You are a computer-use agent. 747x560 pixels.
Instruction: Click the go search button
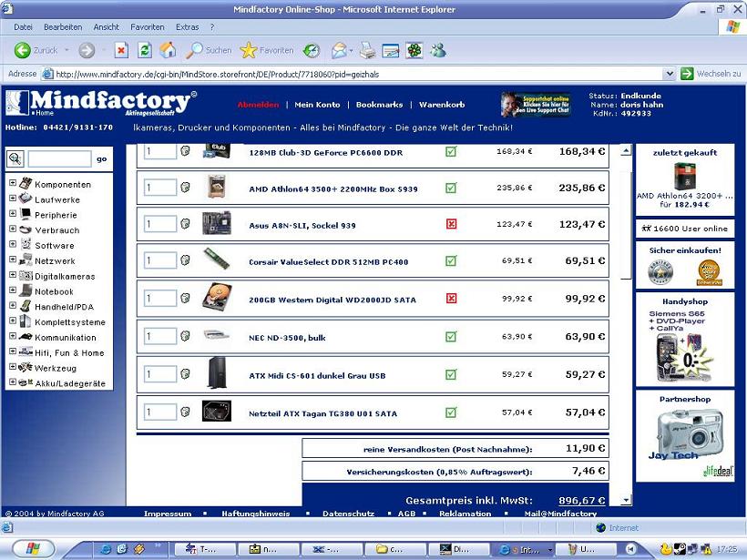[102, 159]
